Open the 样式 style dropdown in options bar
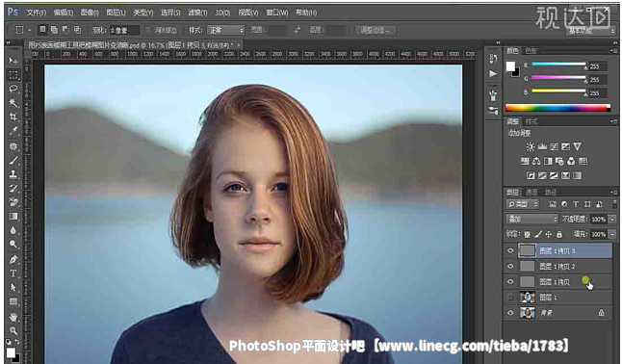The height and width of the screenshot is (364, 622). [x=225, y=30]
